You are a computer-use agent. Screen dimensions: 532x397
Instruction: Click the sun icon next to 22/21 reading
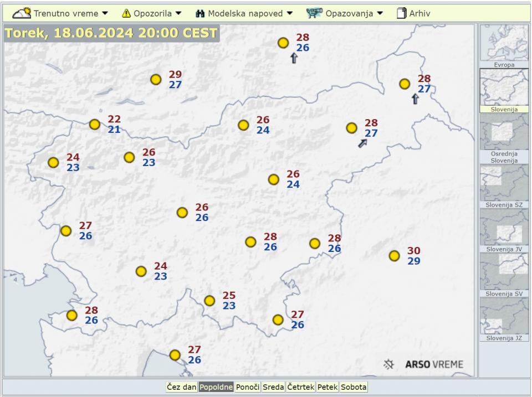95,125
